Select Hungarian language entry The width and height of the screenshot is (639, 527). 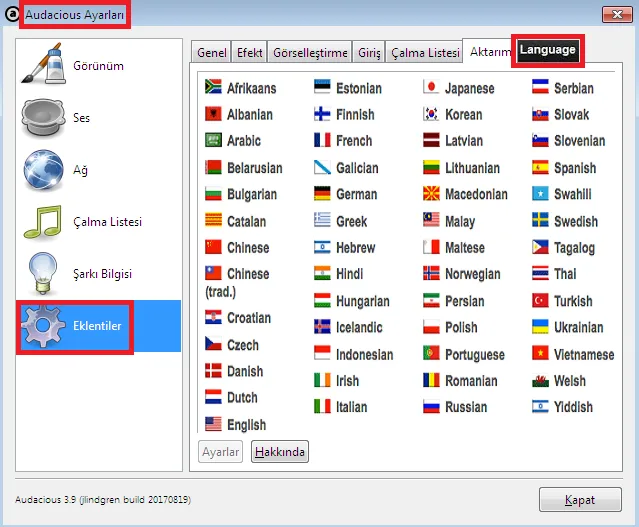click(352, 301)
